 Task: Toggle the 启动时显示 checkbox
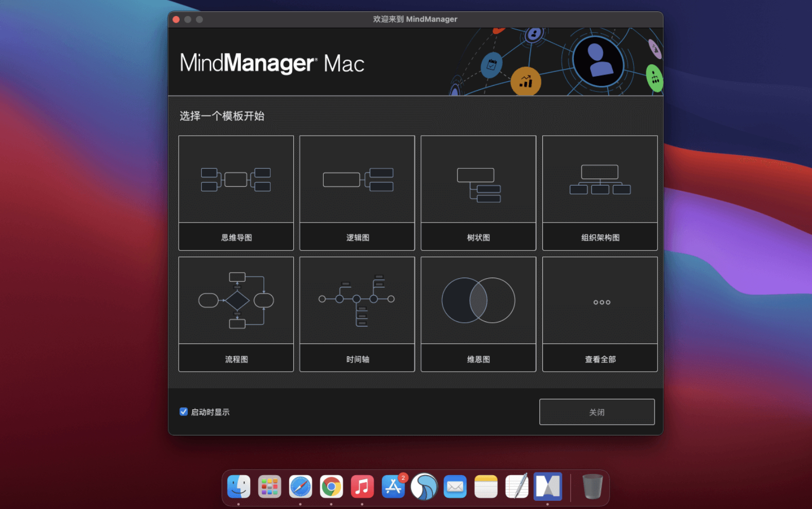[x=184, y=412]
